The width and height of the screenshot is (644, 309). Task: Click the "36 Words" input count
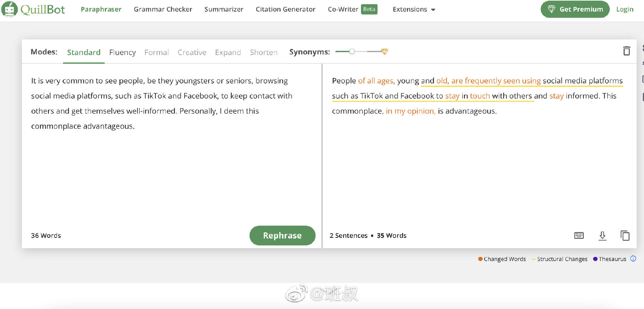pos(46,236)
